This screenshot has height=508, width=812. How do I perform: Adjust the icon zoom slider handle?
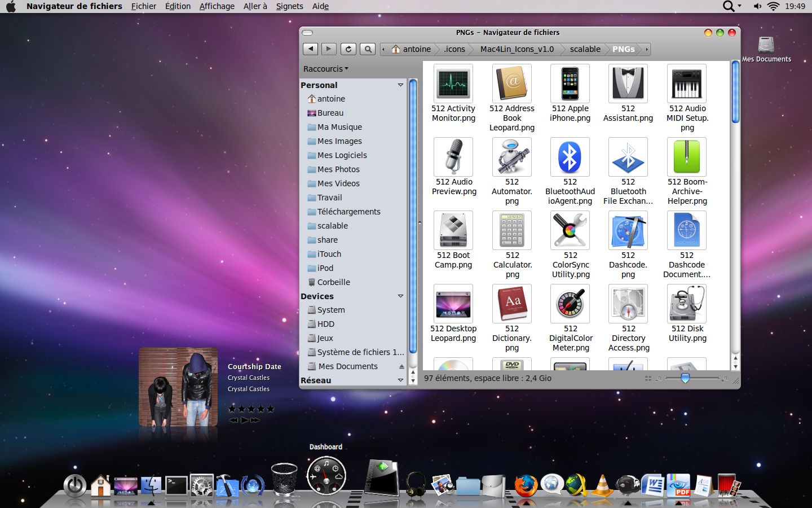click(685, 378)
